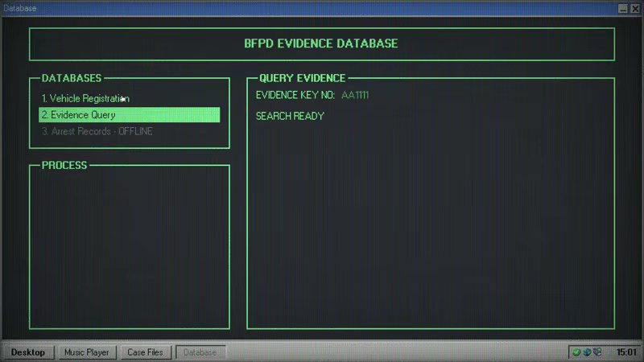Click the QUERY EVIDENCE panel title
This screenshot has width=644, height=362.
[x=303, y=78]
